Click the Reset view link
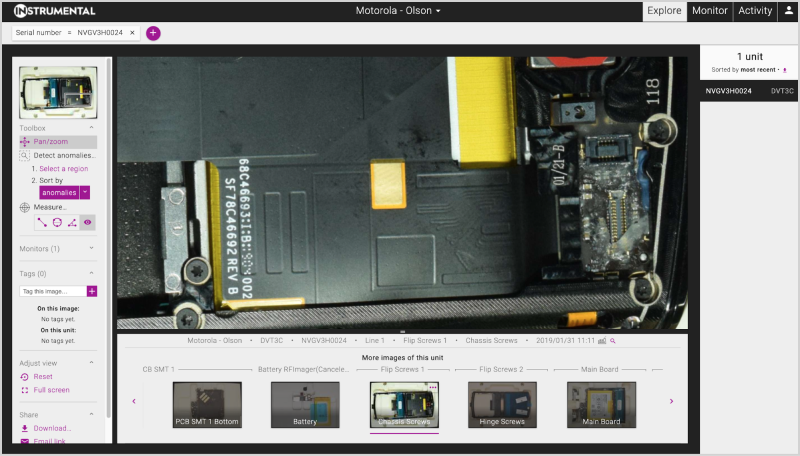800x456 pixels. pos(44,377)
